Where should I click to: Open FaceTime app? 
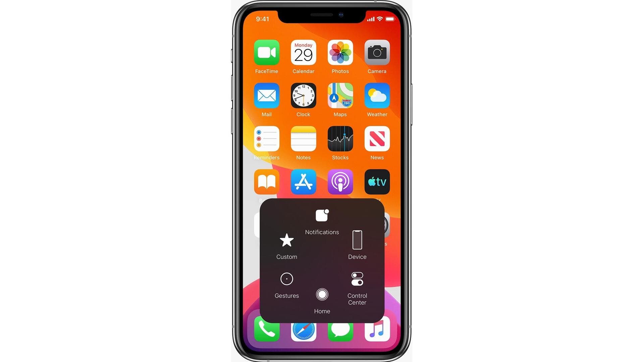point(266,53)
